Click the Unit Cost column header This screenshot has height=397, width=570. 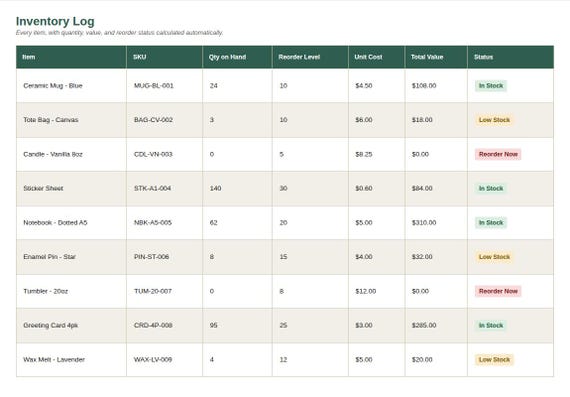click(x=377, y=57)
